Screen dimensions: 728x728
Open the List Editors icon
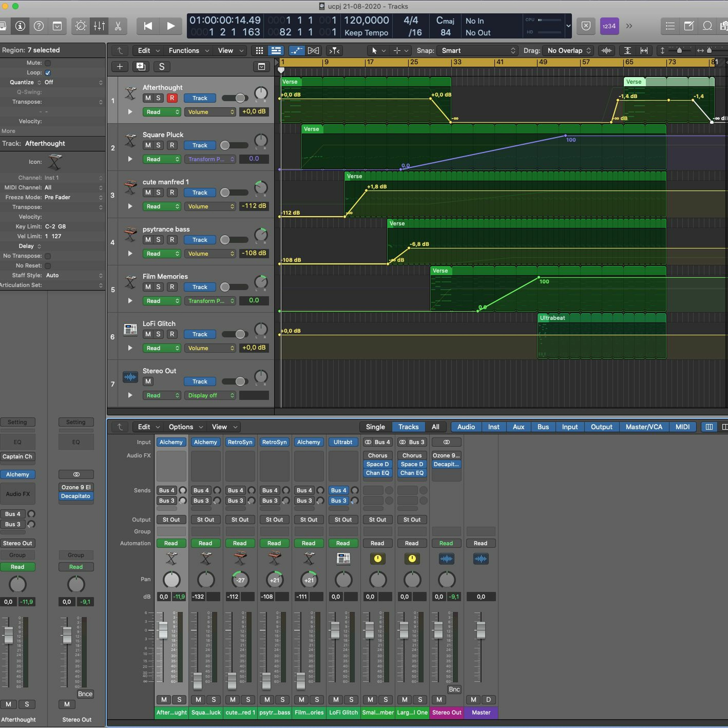tap(670, 26)
